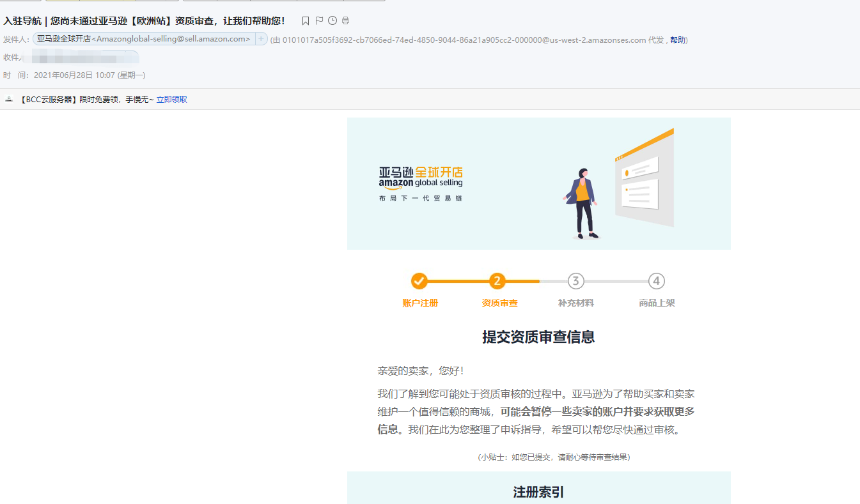The width and height of the screenshot is (860, 504).
Task: Click the greeting 亲爱的卖家，您好！
Action: click(421, 371)
